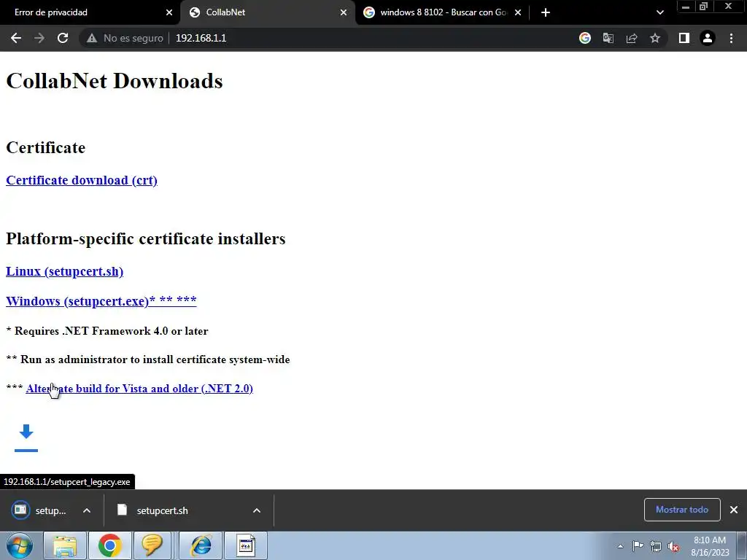Open the 'No es seguro' security warning
This screenshot has width=747, height=560.
click(124, 38)
